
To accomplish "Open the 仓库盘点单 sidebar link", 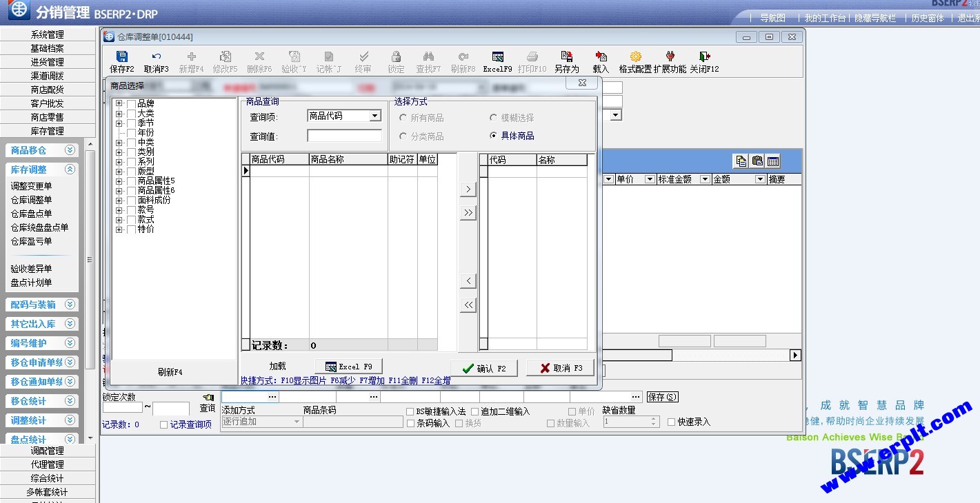I will point(31,214).
